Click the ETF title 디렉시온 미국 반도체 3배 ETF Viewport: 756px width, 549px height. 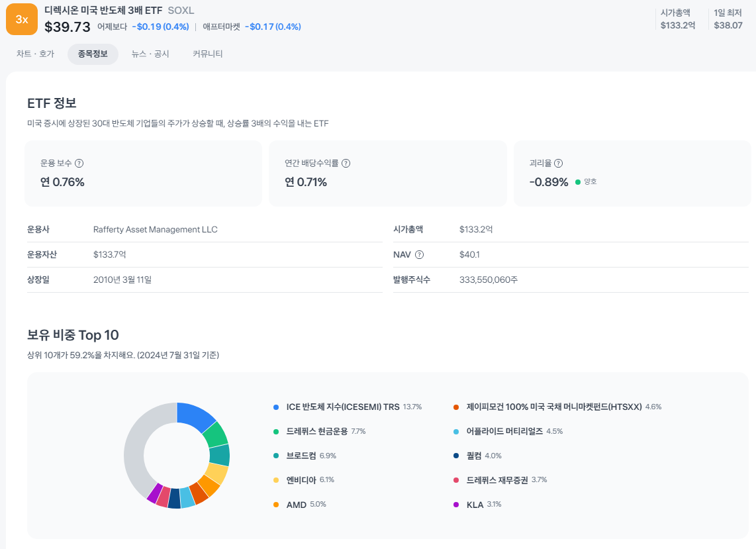click(103, 10)
